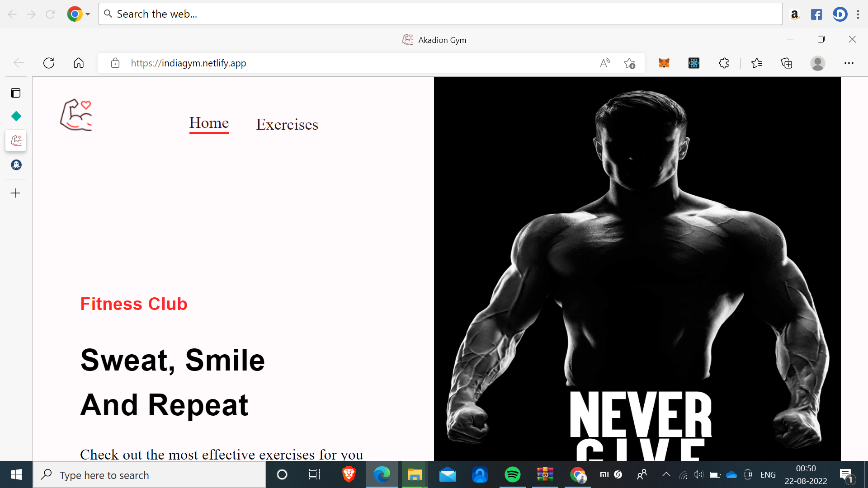Open the Exercises nav link
The width and height of the screenshot is (868, 488).
(x=287, y=124)
